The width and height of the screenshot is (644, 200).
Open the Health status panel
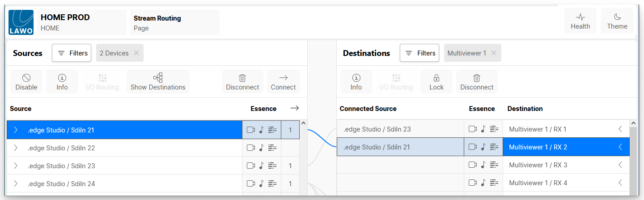point(580,21)
